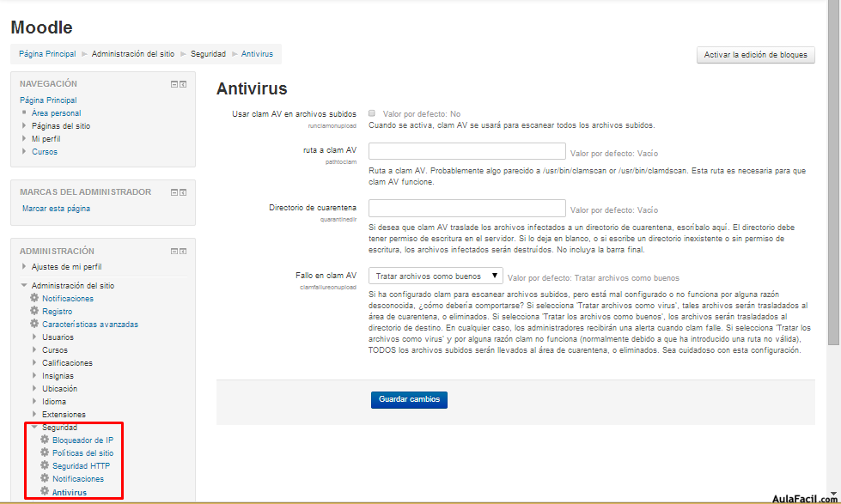This screenshot has width=841, height=504.
Task: Expand 'Páginas del sitio' navigation node
Action: click(x=23, y=125)
